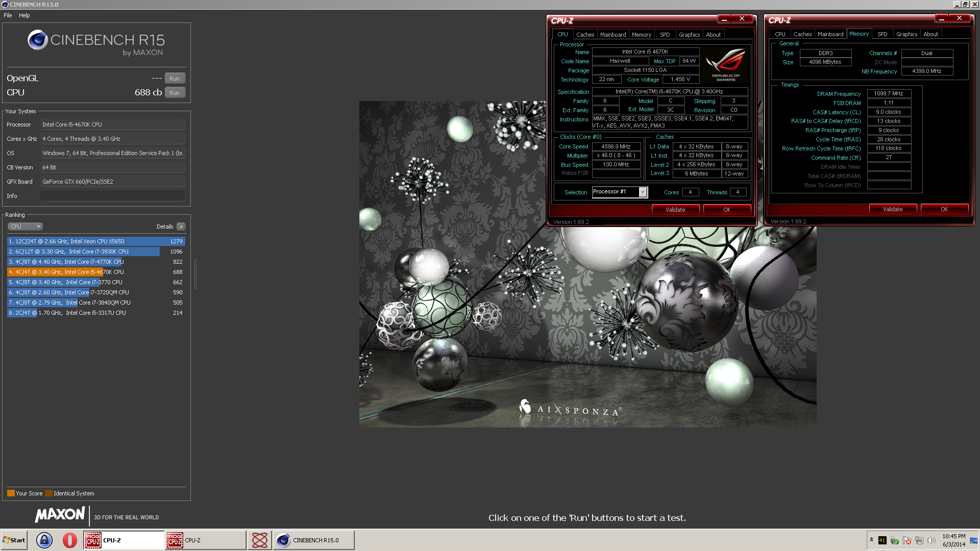Image resolution: width=980 pixels, height=551 pixels.
Task: Click the temperature 41 tray icon
Action: (x=882, y=540)
